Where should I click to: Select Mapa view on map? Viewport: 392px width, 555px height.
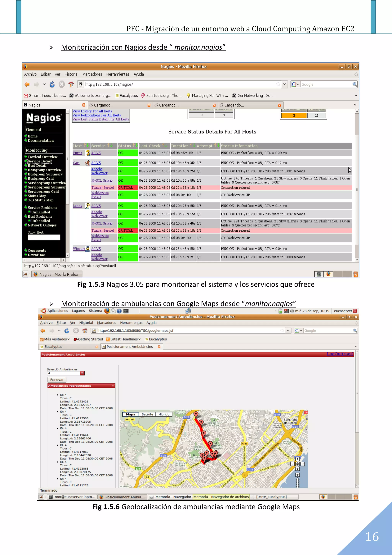pyautogui.click(x=130, y=414)
